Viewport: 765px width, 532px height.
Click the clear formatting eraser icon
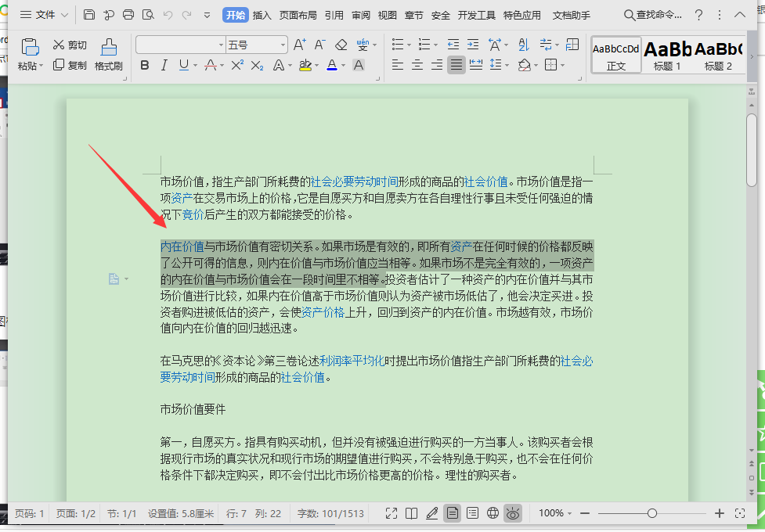pyautogui.click(x=341, y=45)
